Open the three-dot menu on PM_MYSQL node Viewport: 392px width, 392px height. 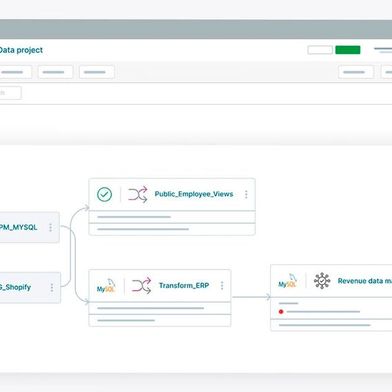coord(50,227)
